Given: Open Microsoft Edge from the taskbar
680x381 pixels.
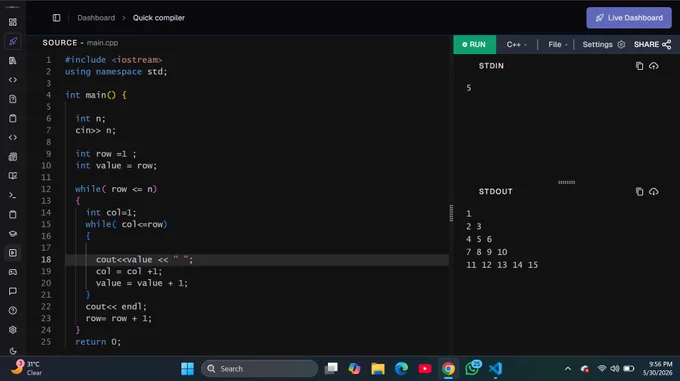Looking at the screenshot, I should point(401,369).
